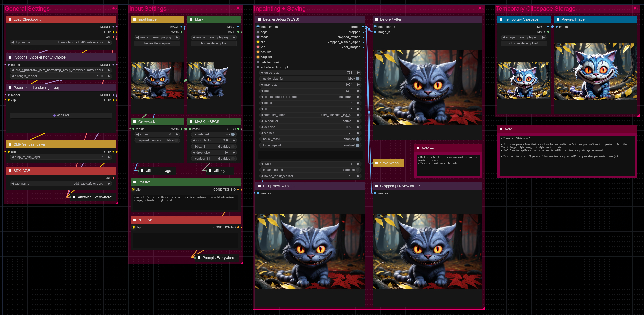Click the Add Lora button
The height and width of the screenshot is (315, 644).
[x=61, y=115]
